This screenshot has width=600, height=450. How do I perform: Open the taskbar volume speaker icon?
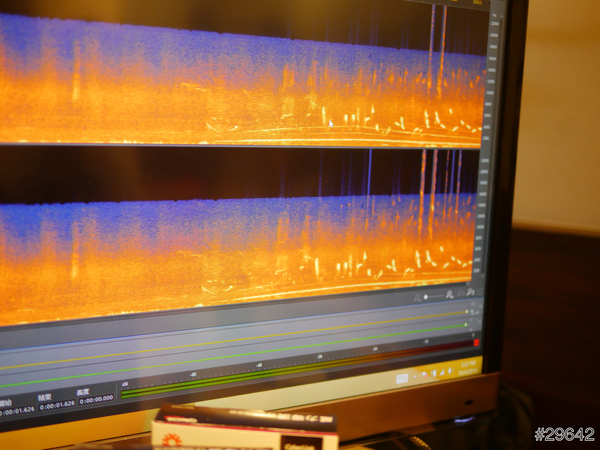pos(450,371)
